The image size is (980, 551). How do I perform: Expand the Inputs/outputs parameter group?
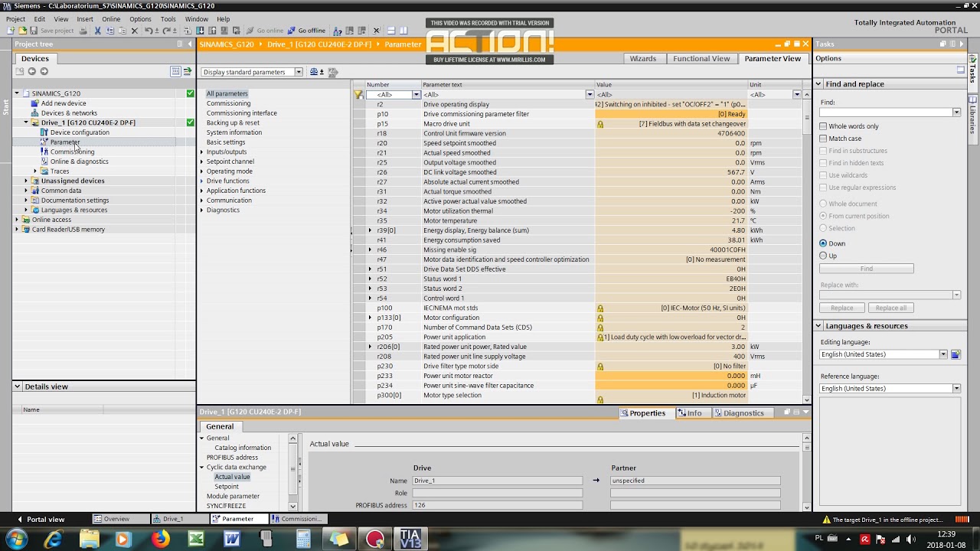[202, 152]
